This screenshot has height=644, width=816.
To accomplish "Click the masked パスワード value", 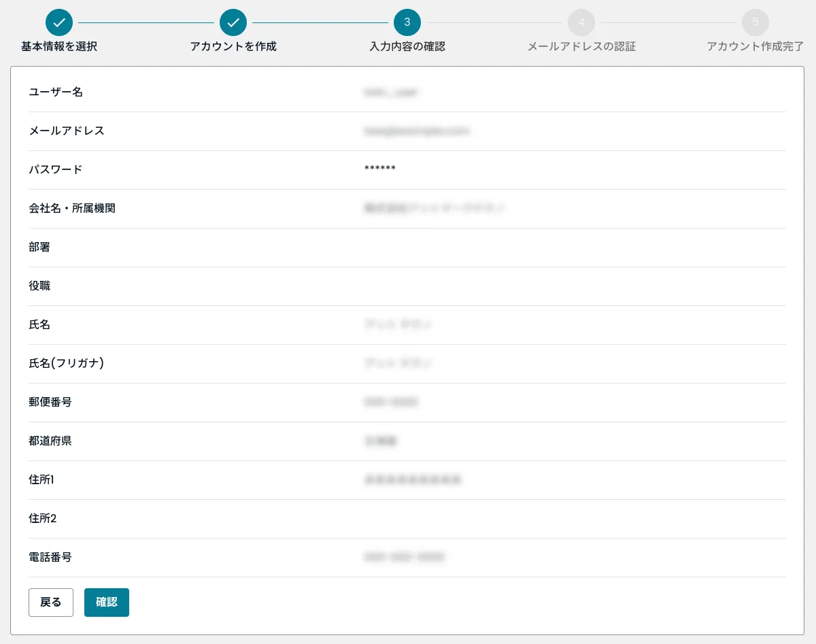I will click(x=380, y=169).
